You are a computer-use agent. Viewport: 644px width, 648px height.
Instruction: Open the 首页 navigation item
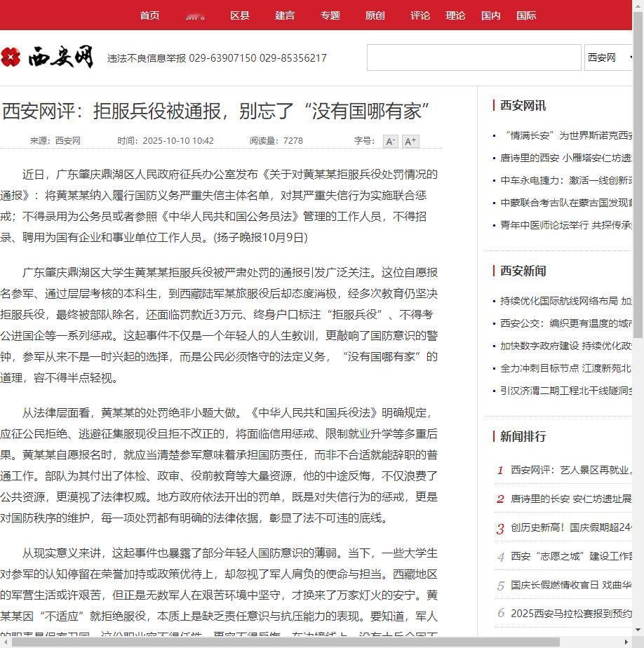click(x=149, y=15)
